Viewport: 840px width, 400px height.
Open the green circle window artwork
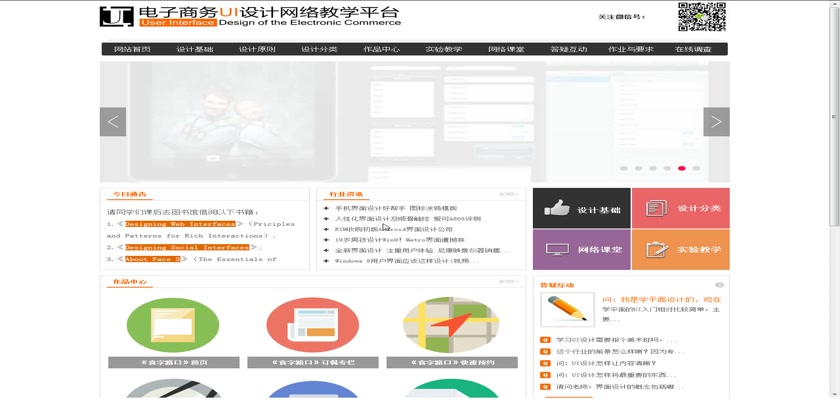tap(173, 325)
